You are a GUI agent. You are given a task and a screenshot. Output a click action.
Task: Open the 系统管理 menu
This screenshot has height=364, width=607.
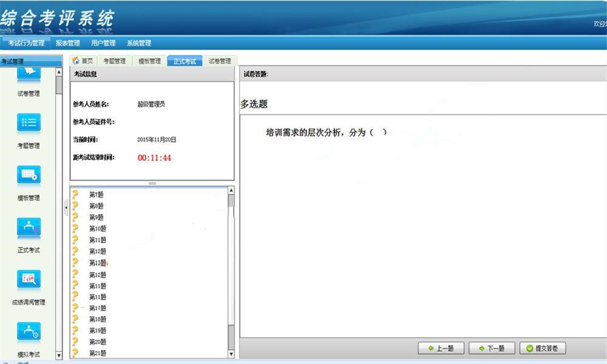(x=139, y=43)
